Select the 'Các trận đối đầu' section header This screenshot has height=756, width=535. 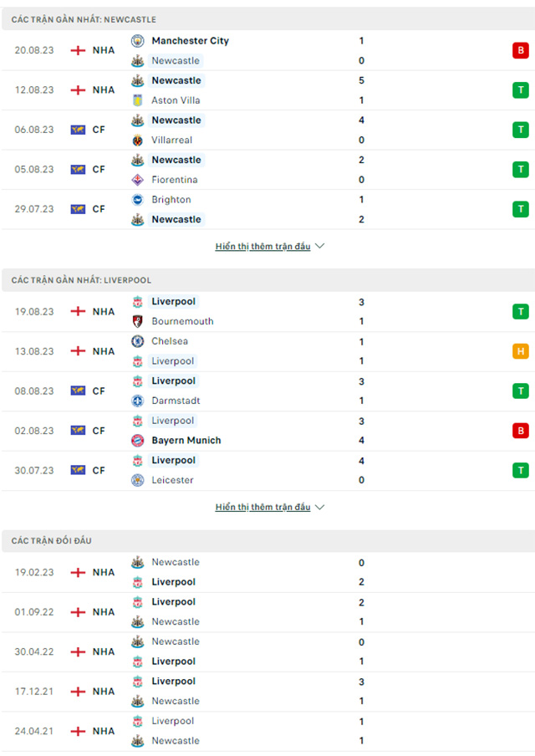pos(52,541)
